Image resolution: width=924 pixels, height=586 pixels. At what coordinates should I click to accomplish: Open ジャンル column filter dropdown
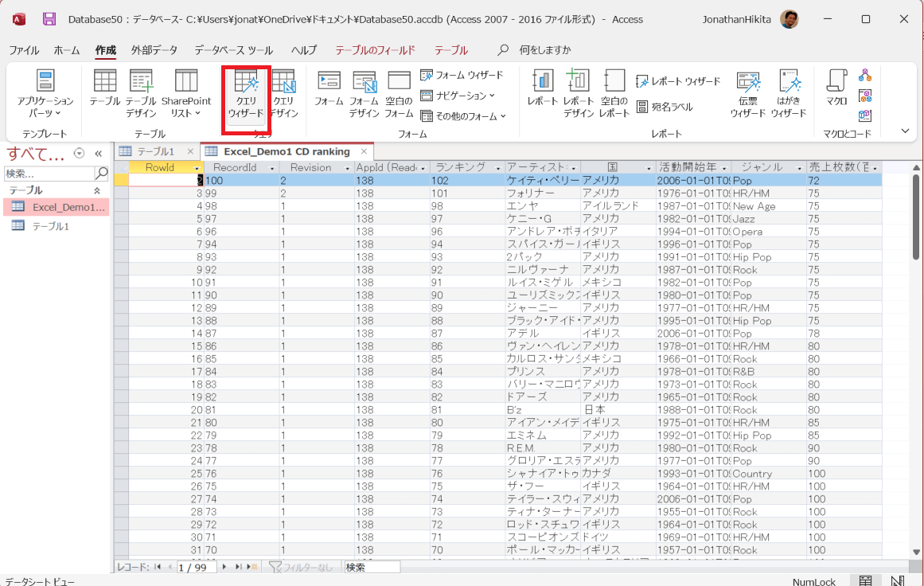(800, 168)
